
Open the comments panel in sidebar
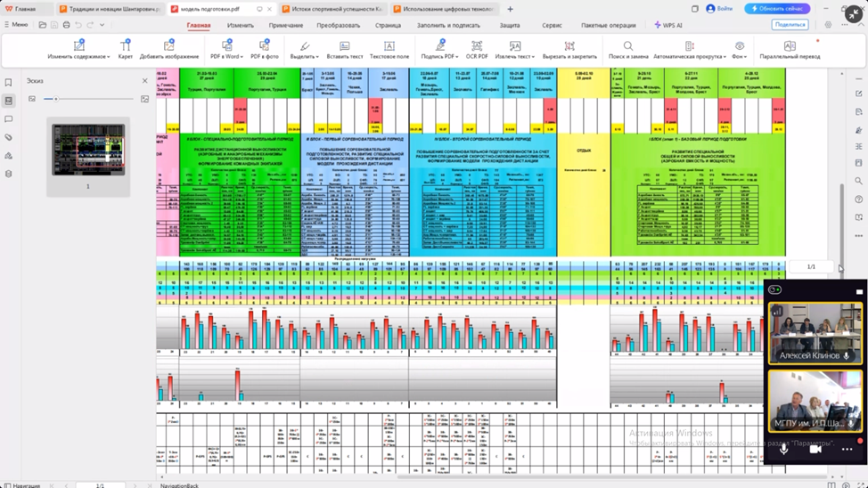click(9, 119)
